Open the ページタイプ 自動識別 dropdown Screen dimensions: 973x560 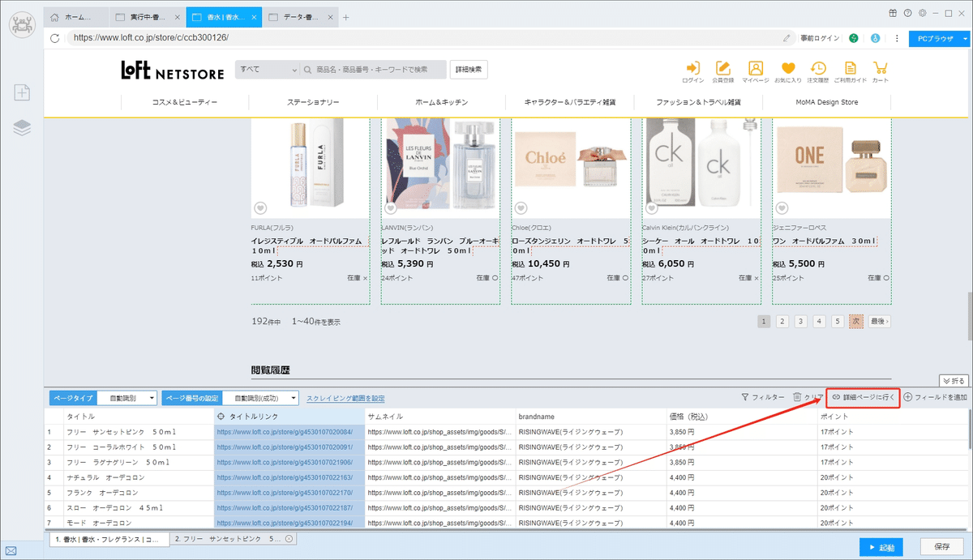click(x=128, y=398)
